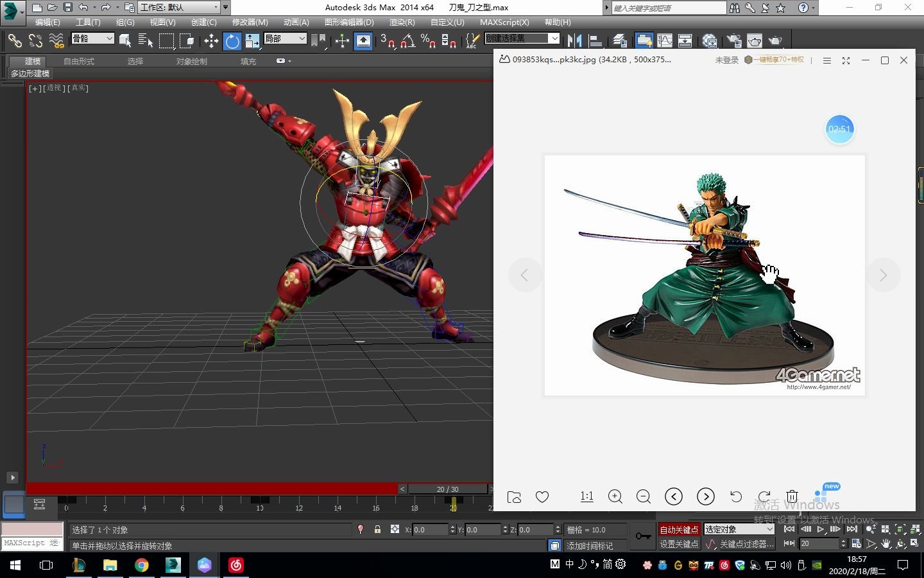This screenshot has width=924, height=578.
Task: Expand the named selection sets dropdown
Action: [x=554, y=39]
